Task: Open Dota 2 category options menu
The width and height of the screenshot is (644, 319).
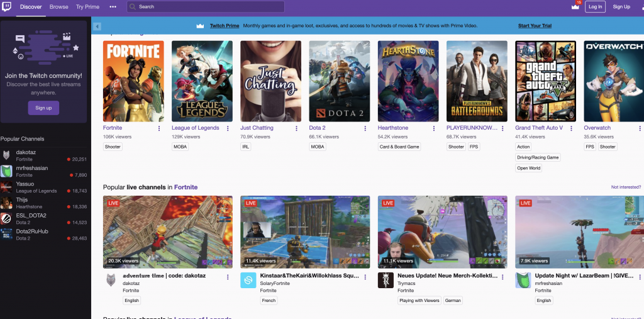Action: 365,128
